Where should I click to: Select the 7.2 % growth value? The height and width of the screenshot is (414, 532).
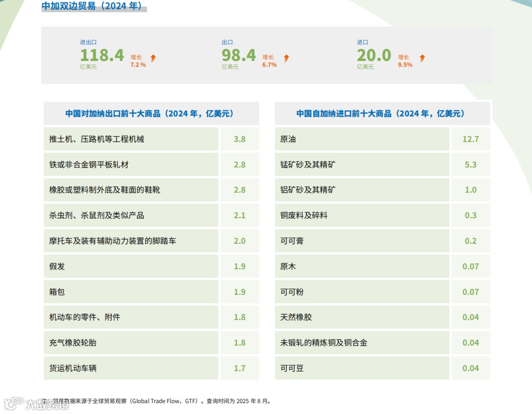point(138,65)
